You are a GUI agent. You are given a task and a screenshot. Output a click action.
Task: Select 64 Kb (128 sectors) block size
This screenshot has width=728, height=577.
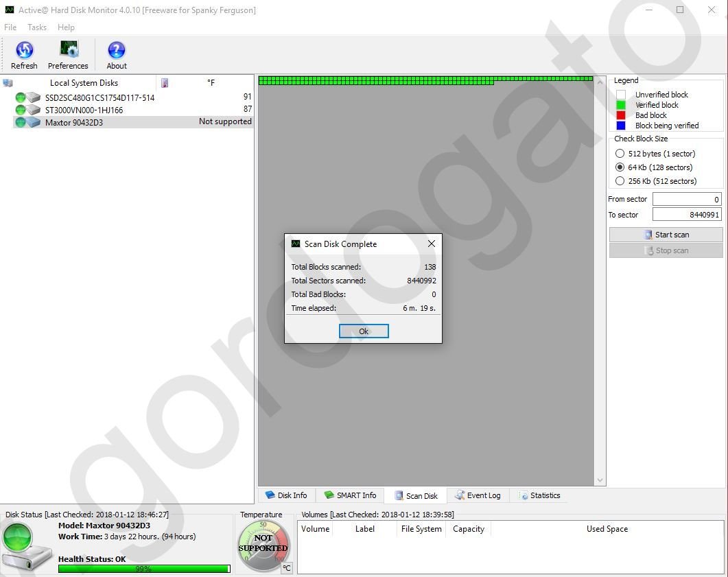tap(620, 167)
